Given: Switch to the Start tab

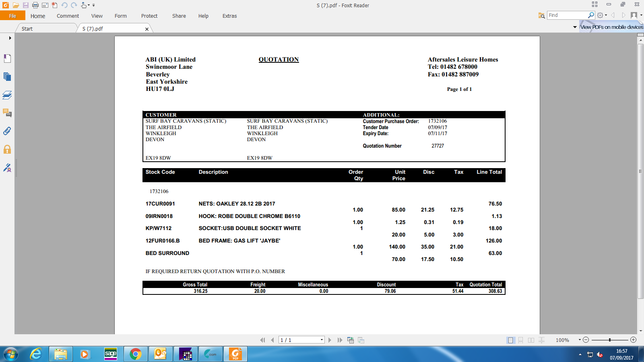Looking at the screenshot, I should click(x=27, y=29).
